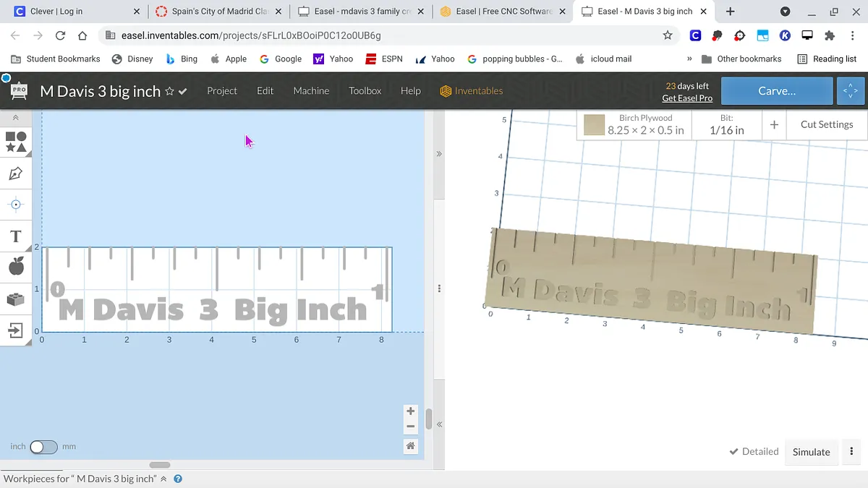Expand the workpieces panel chevron
868x488 pixels.
click(163, 479)
